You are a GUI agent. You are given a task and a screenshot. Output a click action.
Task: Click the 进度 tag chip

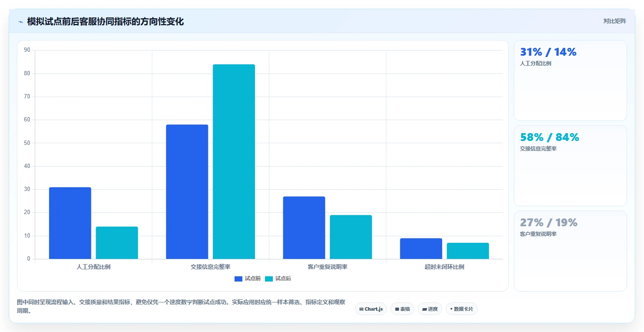point(429,309)
